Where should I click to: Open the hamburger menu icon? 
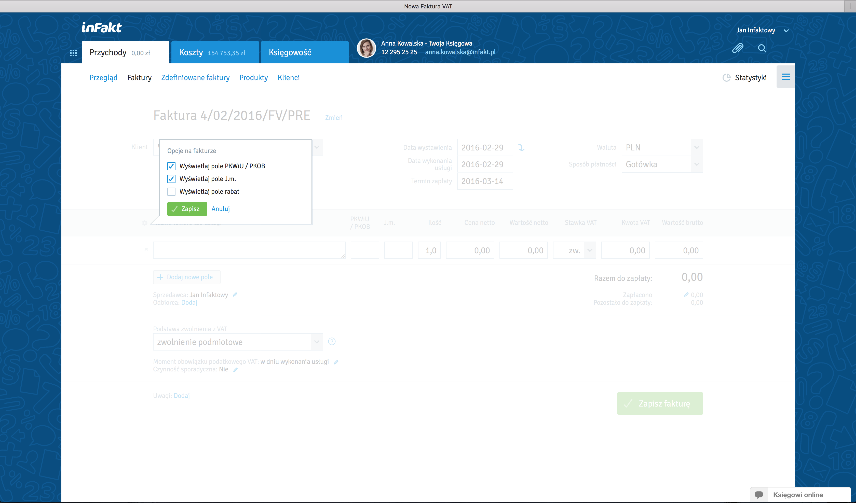(786, 77)
